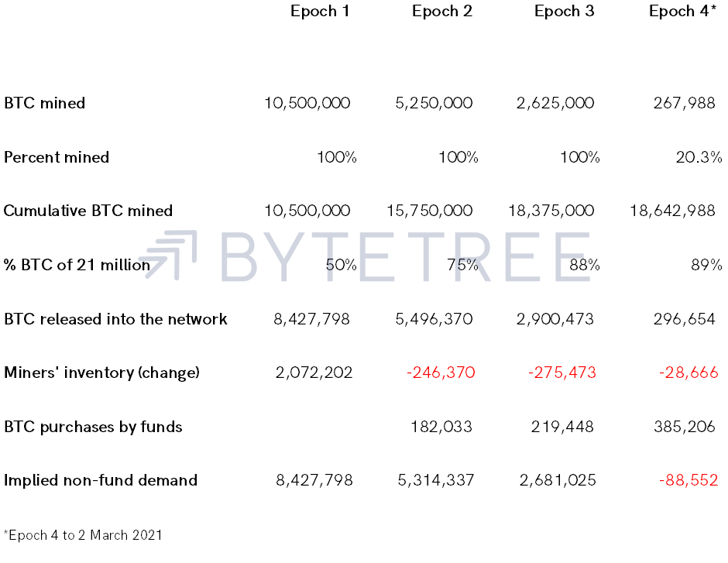Image resolution: width=728 pixels, height=563 pixels.
Task: Select BTC released into the network label
Action: [x=115, y=319]
